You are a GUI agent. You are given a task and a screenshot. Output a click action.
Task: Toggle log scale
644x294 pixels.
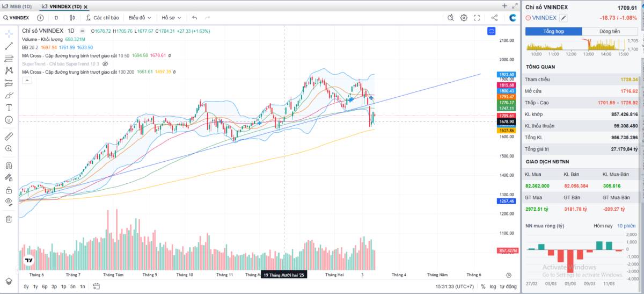[493, 286]
